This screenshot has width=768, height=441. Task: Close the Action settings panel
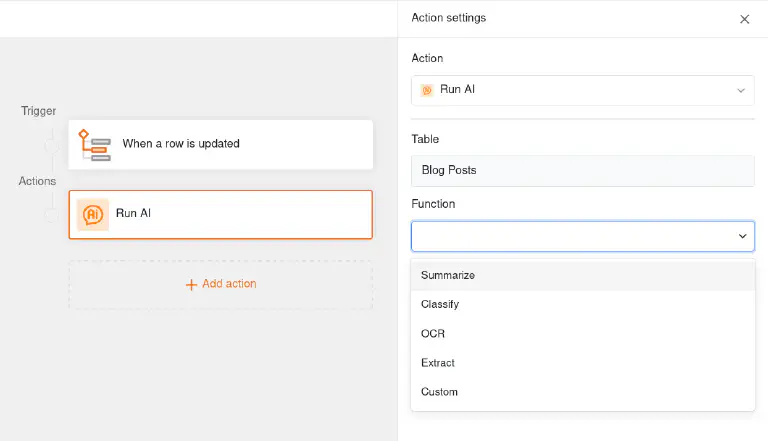pyautogui.click(x=744, y=19)
